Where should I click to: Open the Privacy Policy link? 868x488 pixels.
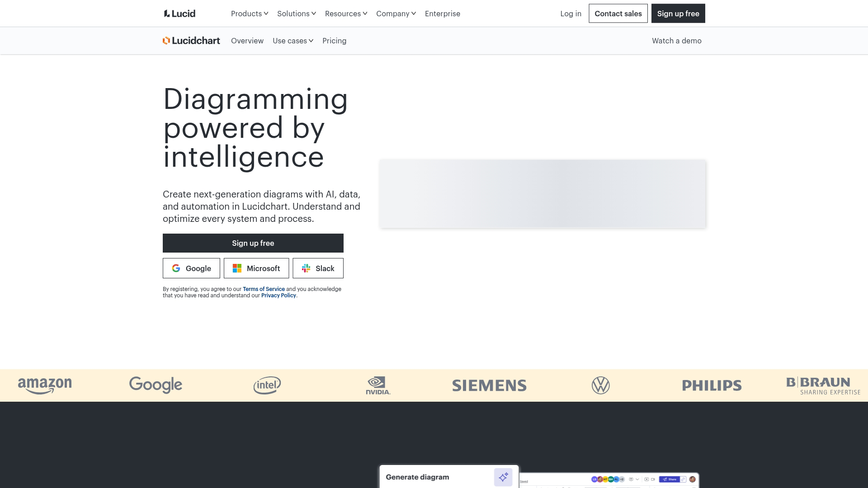coord(278,296)
